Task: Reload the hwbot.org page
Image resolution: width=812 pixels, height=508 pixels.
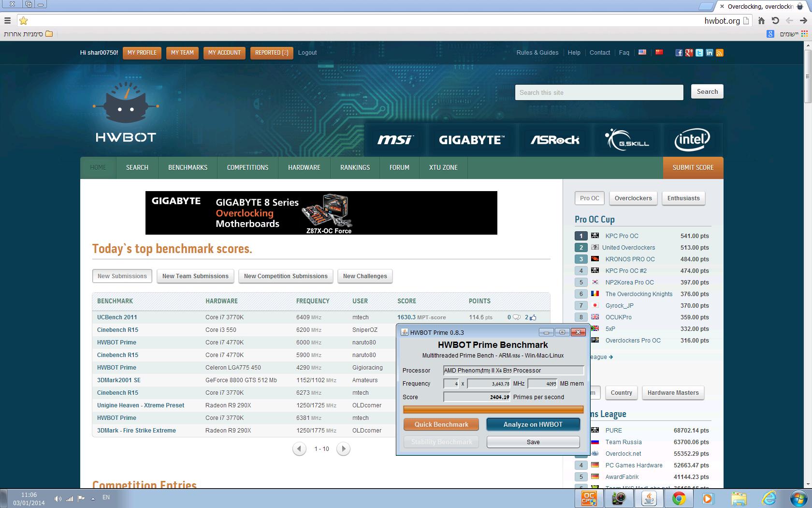Action: pos(775,20)
